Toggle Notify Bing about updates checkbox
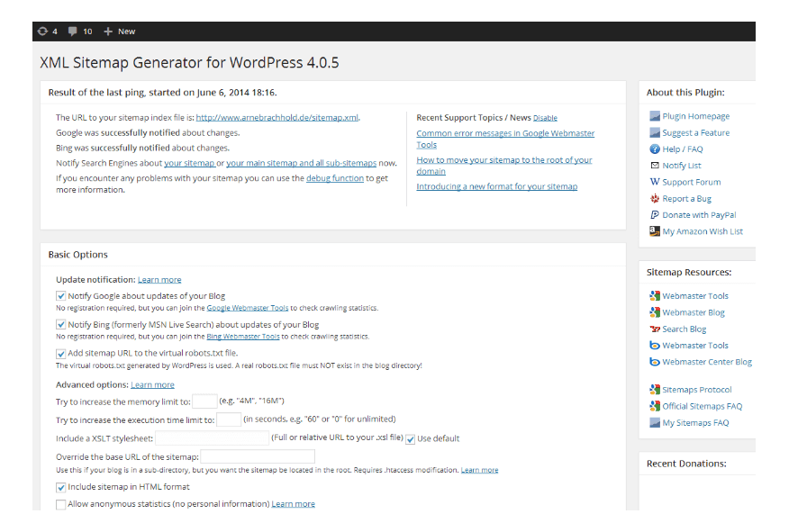 pos(61,325)
